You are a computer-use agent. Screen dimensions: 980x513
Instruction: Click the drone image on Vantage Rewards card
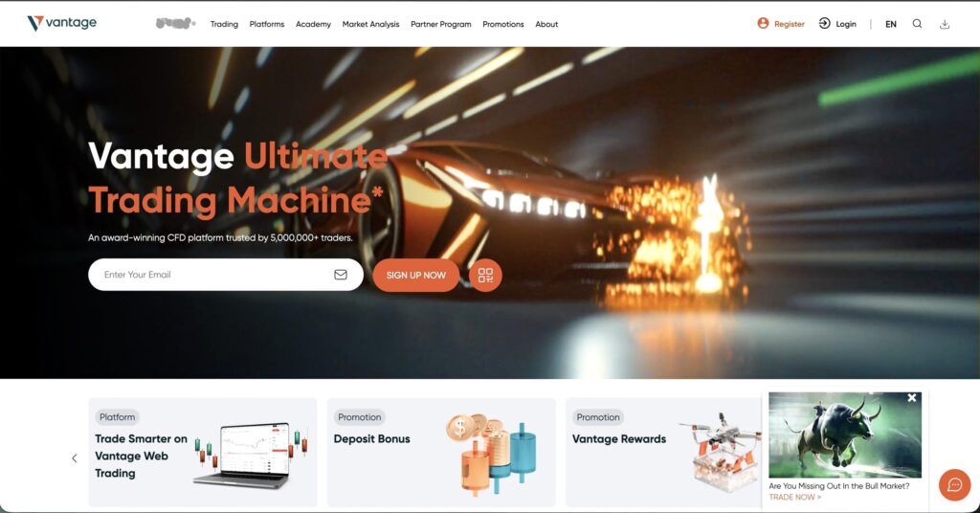coord(720,453)
